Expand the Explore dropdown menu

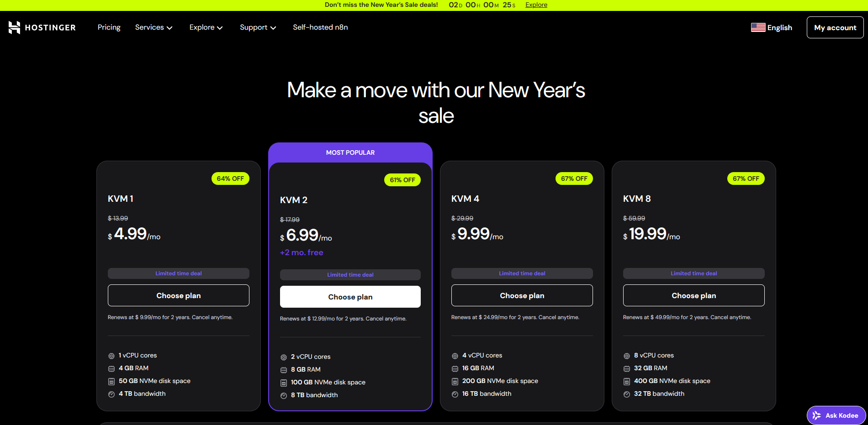pyautogui.click(x=206, y=27)
